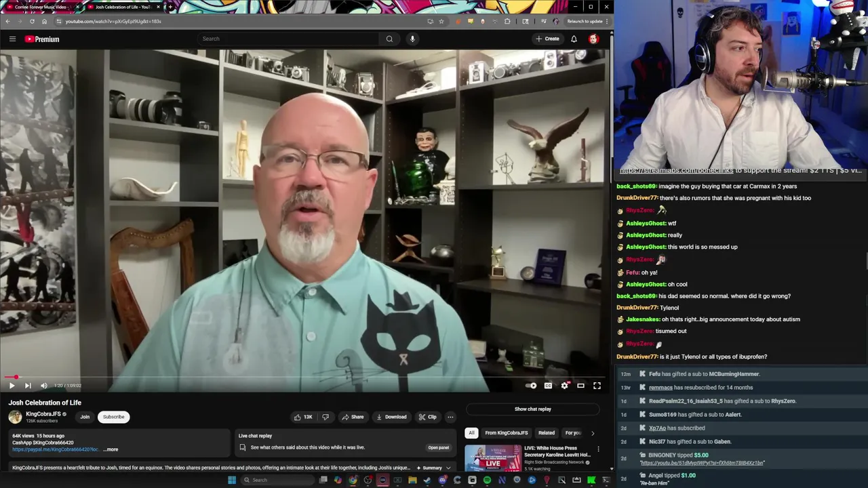Open the YouTube hamburger guide menu
The width and height of the screenshot is (868, 488).
tap(12, 39)
